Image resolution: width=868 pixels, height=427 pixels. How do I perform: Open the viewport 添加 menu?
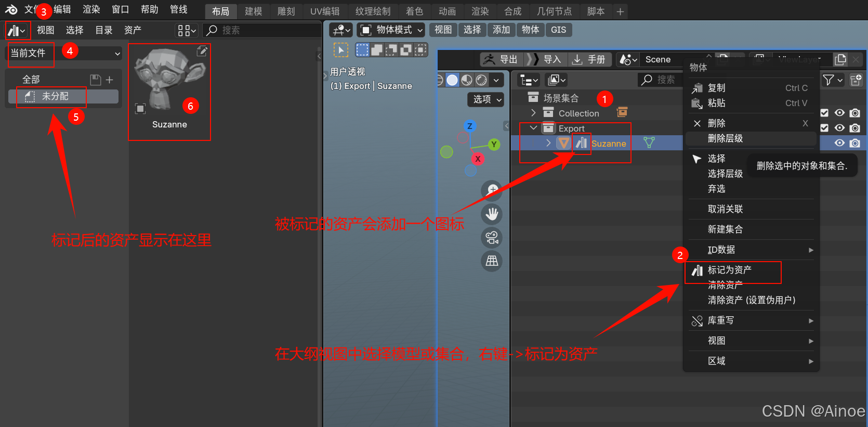(x=502, y=30)
